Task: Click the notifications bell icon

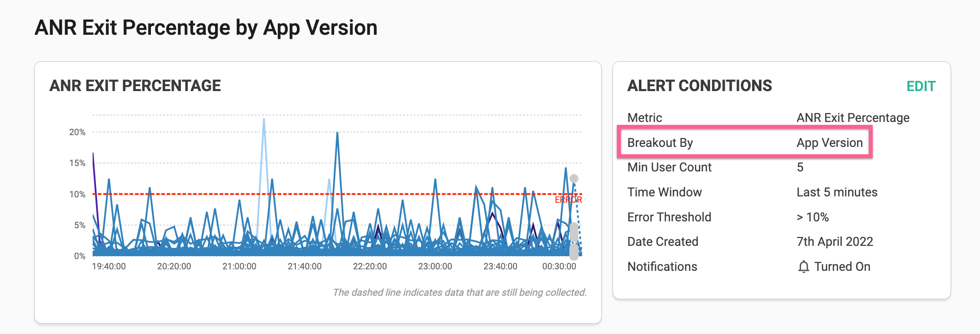Action: pyautogui.click(x=804, y=267)
